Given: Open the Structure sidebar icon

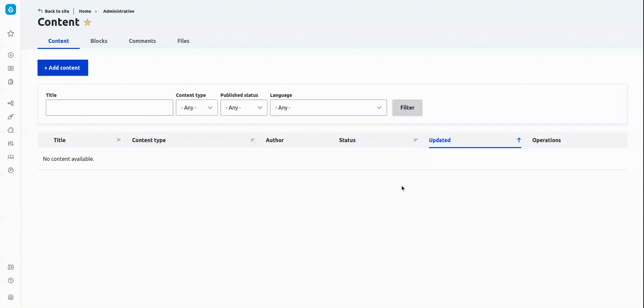Looking at the screenshot, I should pyautogui.click(x=11, y=103).
